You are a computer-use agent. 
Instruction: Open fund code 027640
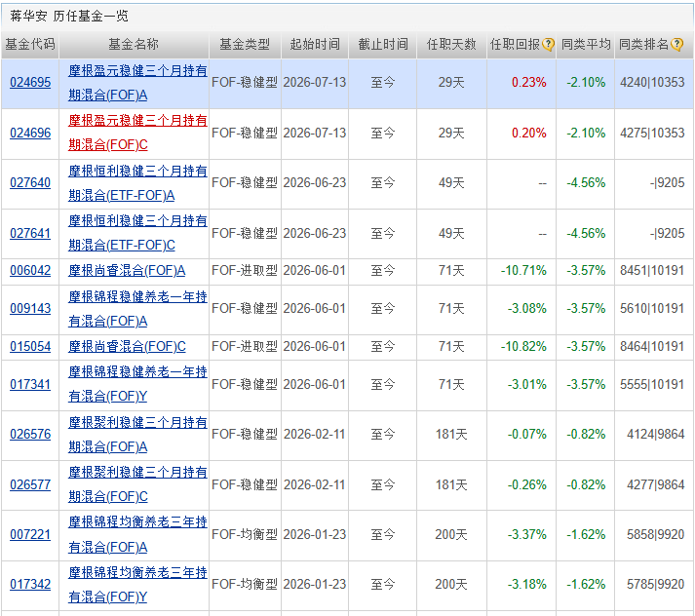pyautogui.click(x=30, y=182)
